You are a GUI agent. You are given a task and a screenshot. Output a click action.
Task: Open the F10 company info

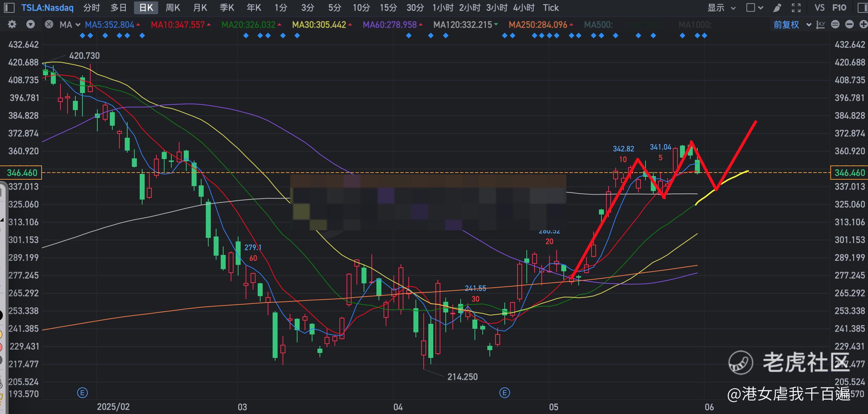tap(840, 7)
